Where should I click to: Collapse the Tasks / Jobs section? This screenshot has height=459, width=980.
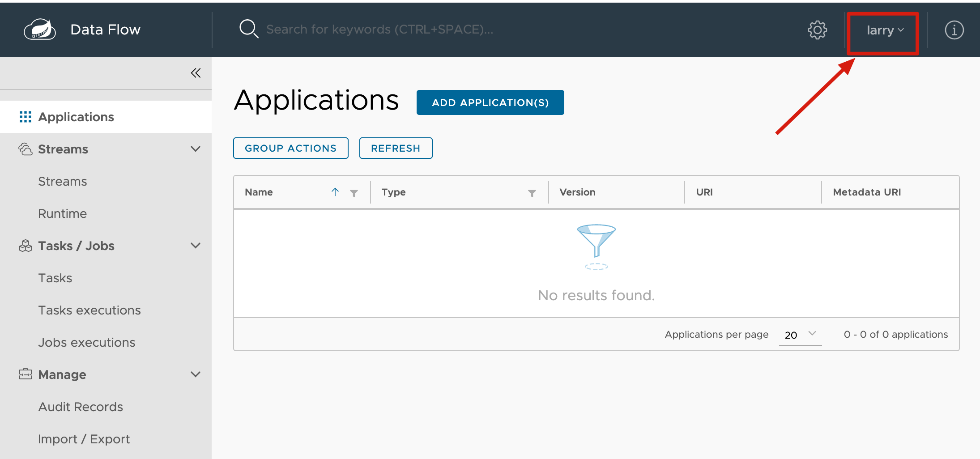coord(196,246)
